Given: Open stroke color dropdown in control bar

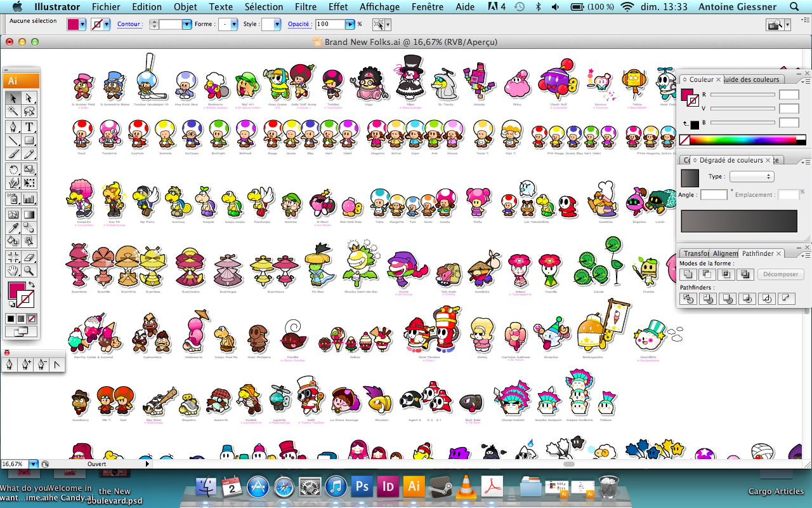Looking at the screenshot, I should tap(107, 24).
